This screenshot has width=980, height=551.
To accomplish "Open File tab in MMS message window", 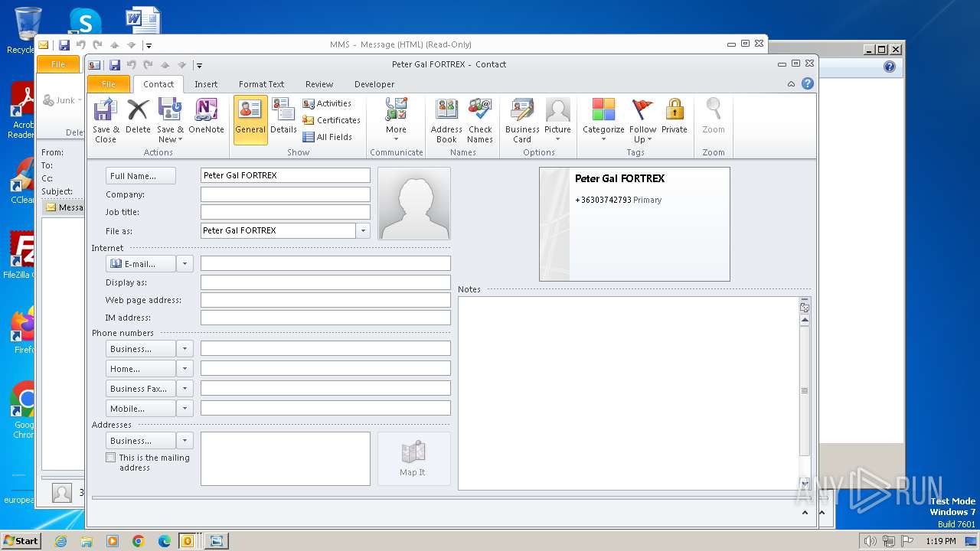I will (58, 64).
